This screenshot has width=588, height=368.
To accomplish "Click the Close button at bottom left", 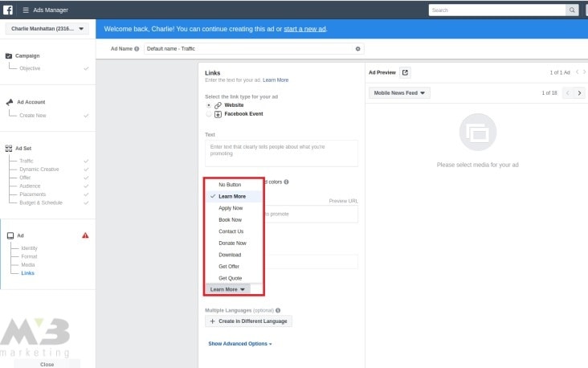I will (47, 364).
